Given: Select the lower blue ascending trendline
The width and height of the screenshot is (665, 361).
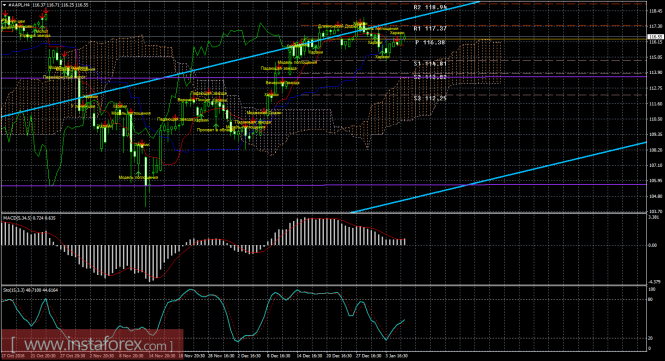Looking at the screenshot, I should point(498,177).
